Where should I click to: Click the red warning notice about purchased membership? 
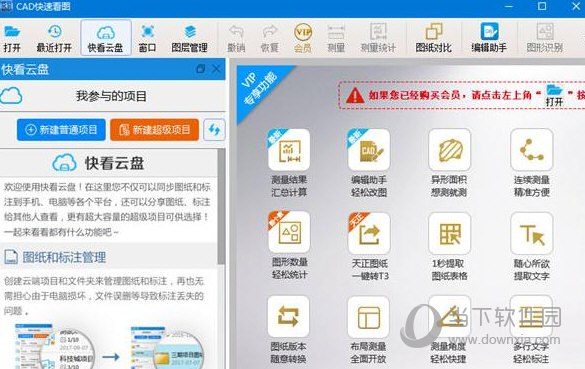(x=462, y=96)
